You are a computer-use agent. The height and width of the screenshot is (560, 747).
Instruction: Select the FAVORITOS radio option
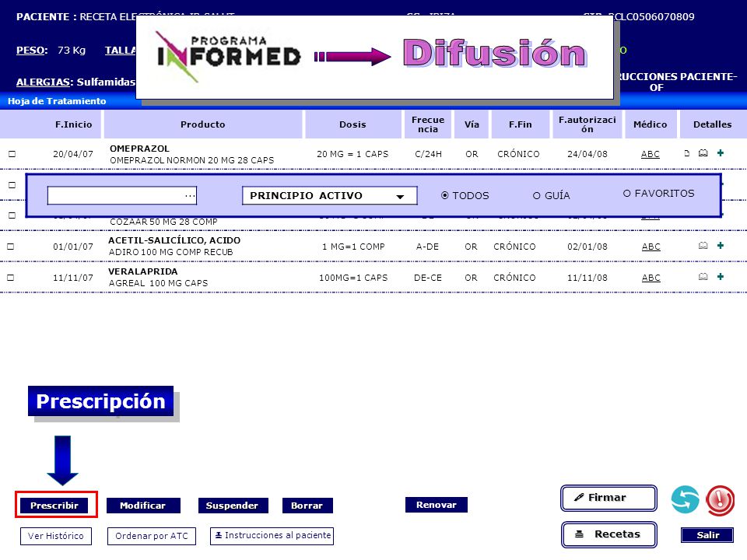point(627,194)
